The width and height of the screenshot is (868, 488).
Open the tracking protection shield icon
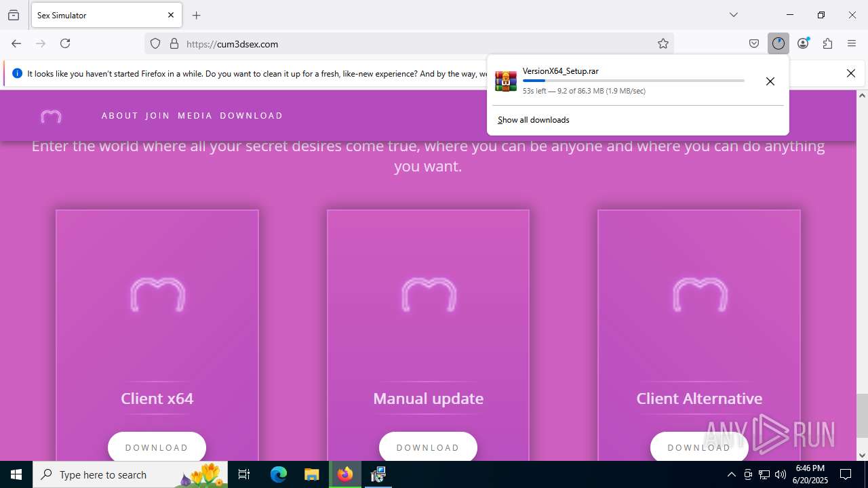[155, 43]
